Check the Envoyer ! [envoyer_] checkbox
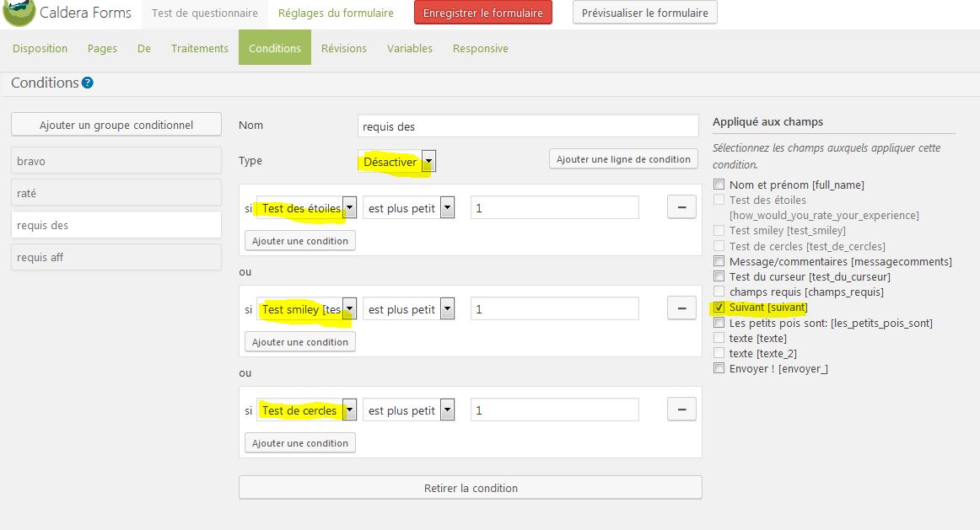The height and width of the screenshot is (530, 980). (719, 368)
